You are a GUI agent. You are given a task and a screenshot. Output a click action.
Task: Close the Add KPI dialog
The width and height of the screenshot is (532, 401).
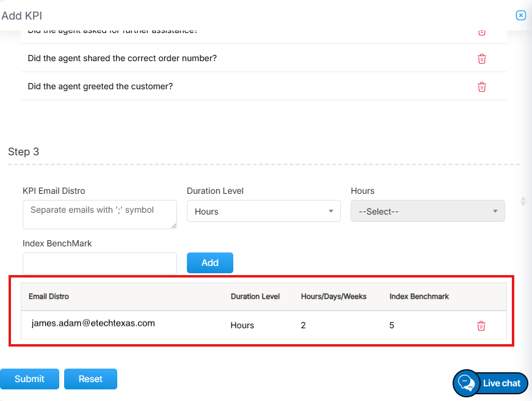(520, 15)
